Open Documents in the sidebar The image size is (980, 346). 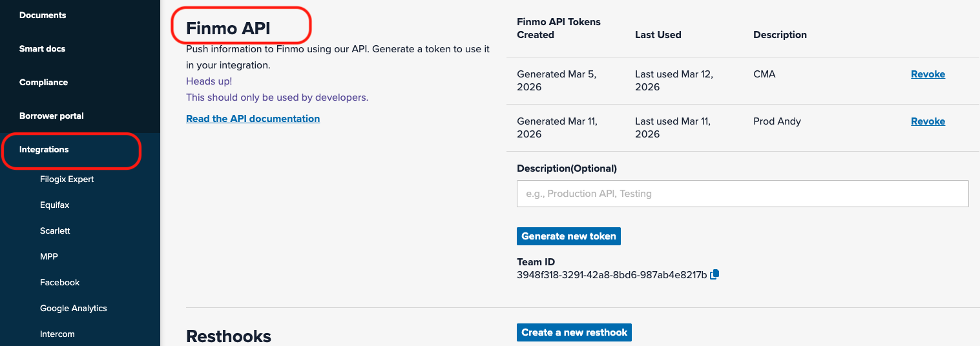click(43, 15)
